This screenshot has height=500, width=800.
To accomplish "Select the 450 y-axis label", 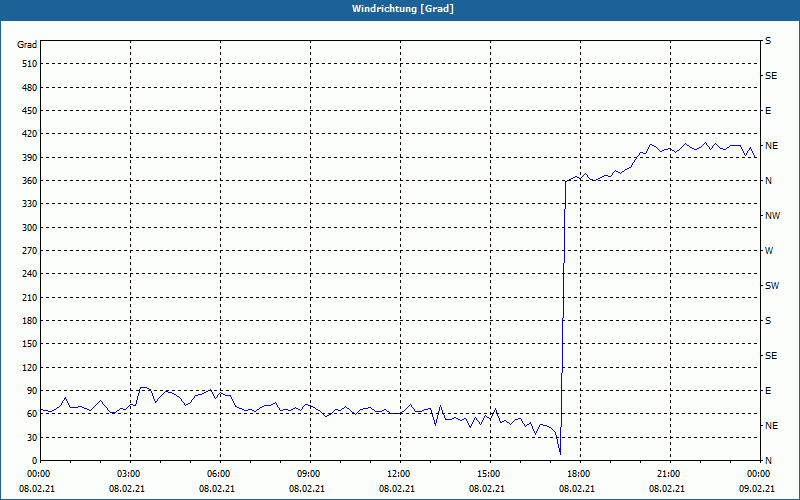I will 30,111.
